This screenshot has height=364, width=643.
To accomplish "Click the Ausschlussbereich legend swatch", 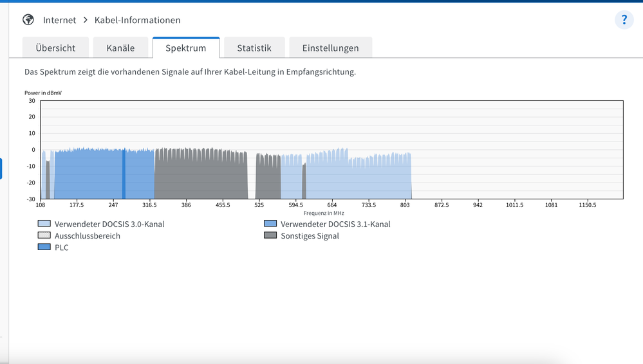I will tap(44, 236).
